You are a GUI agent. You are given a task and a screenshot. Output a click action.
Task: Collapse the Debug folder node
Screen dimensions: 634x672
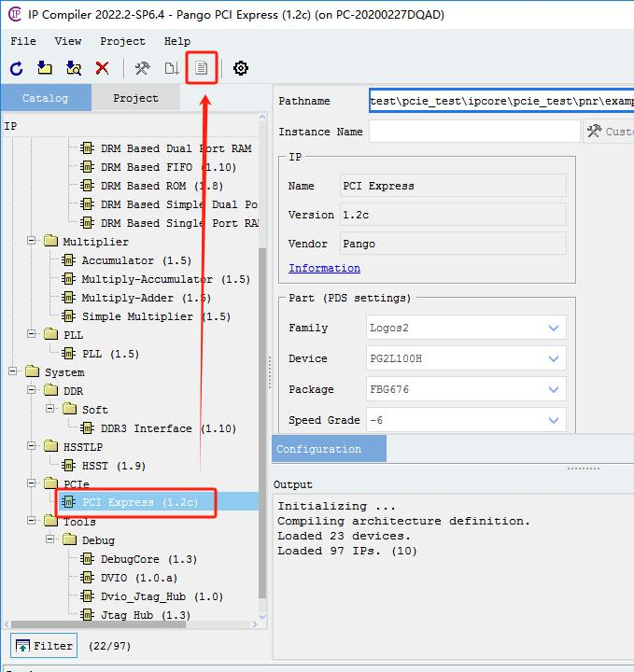pyautogui.click(x=50, y=539)
